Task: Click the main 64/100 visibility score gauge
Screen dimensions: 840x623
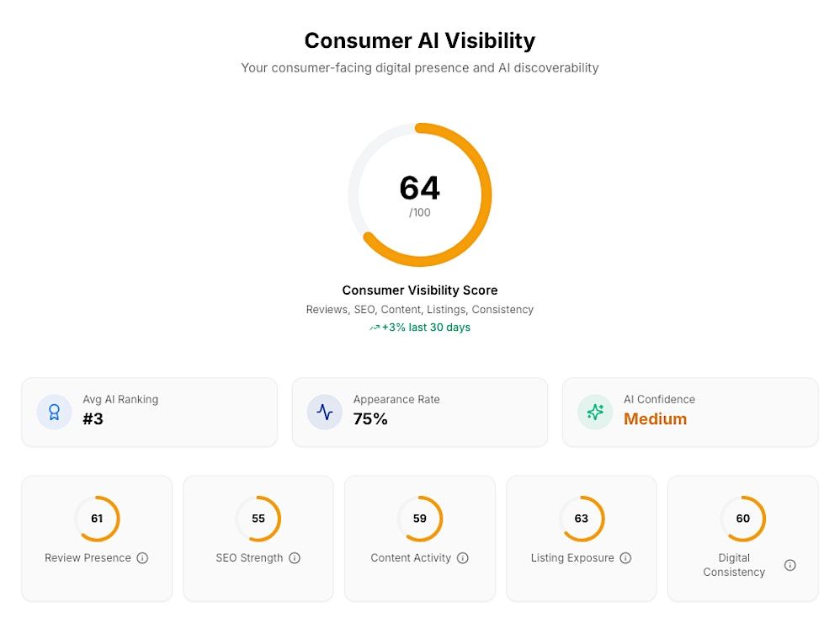Action: pos(420,194)
